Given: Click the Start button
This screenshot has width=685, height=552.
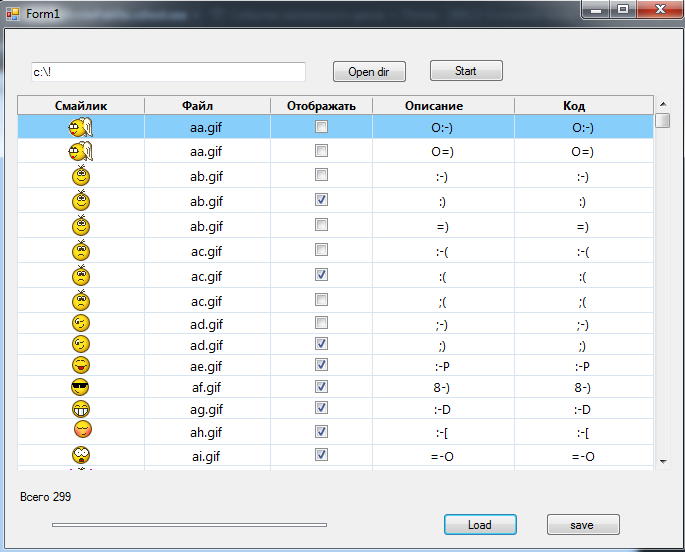Looking at the screenshot, I should click(466, 71).
